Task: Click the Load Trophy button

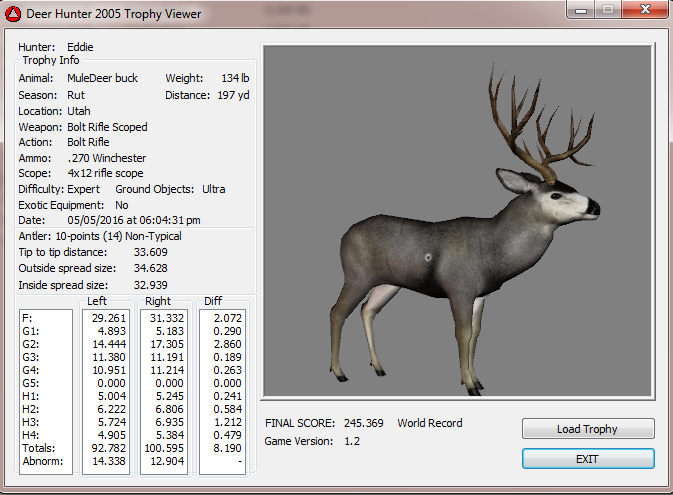Action: tap(587, 429)
